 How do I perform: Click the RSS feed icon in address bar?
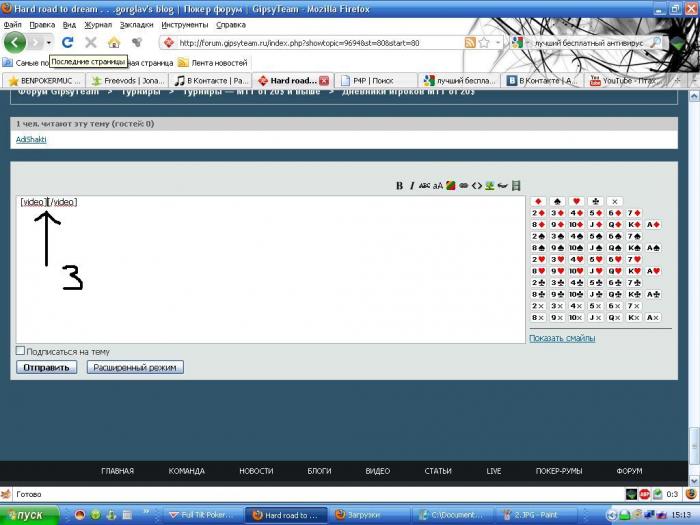pyautogui.click(x=470, y=43)
